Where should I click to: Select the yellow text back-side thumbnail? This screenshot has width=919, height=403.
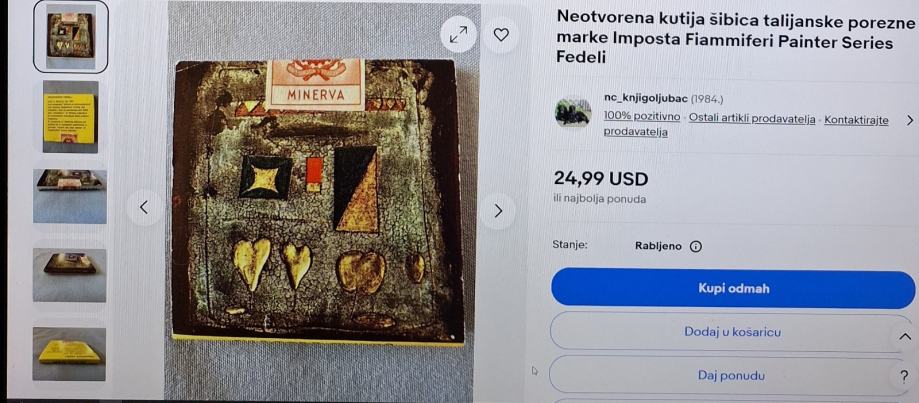point(70,117)
